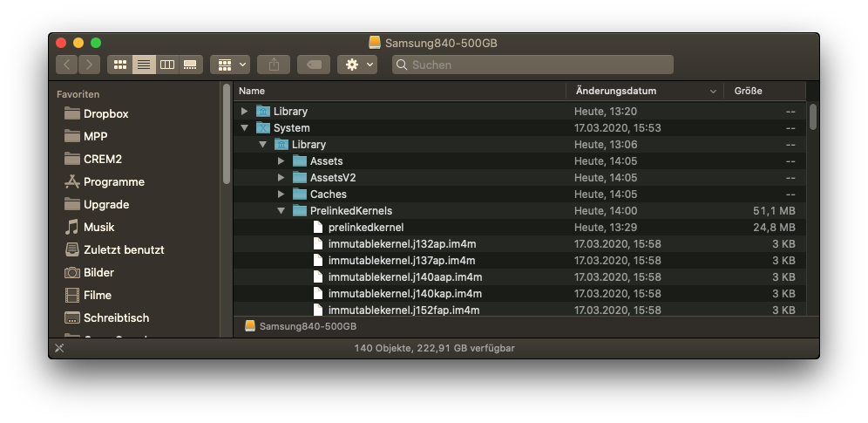
Task: Click the customize icon in status bar
Action: pyautogui.click(x=59, y=348)
